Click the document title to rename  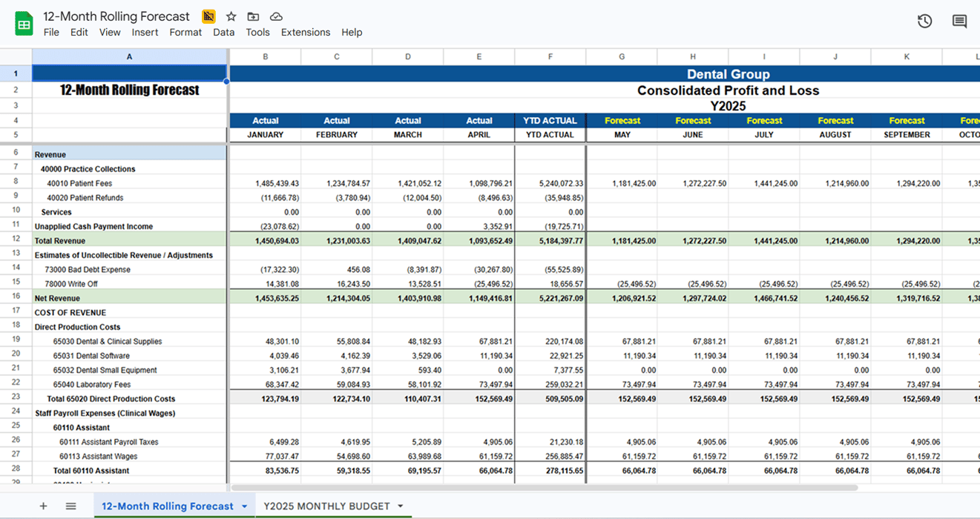(x=116, y=16)
